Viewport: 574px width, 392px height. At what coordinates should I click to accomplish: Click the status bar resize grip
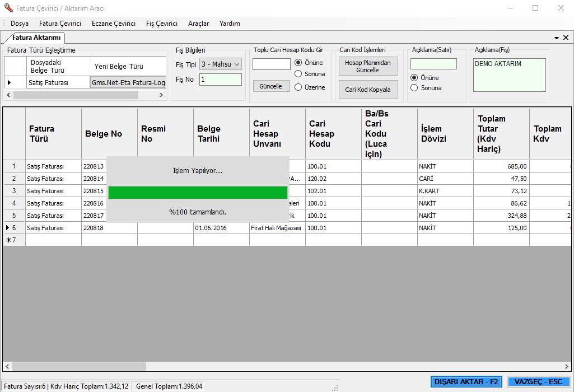click(334, 388)
